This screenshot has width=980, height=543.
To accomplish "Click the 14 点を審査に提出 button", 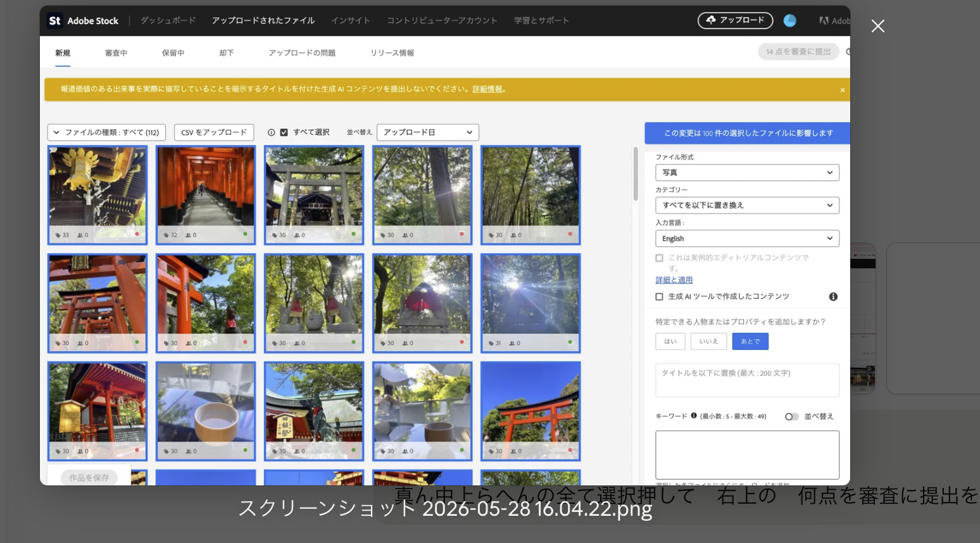I will (798, 52).
